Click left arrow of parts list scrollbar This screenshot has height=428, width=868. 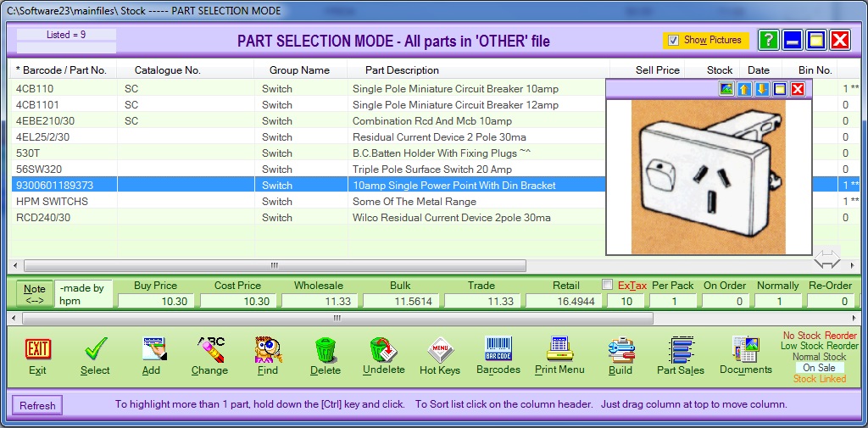(x=15, y=266)
